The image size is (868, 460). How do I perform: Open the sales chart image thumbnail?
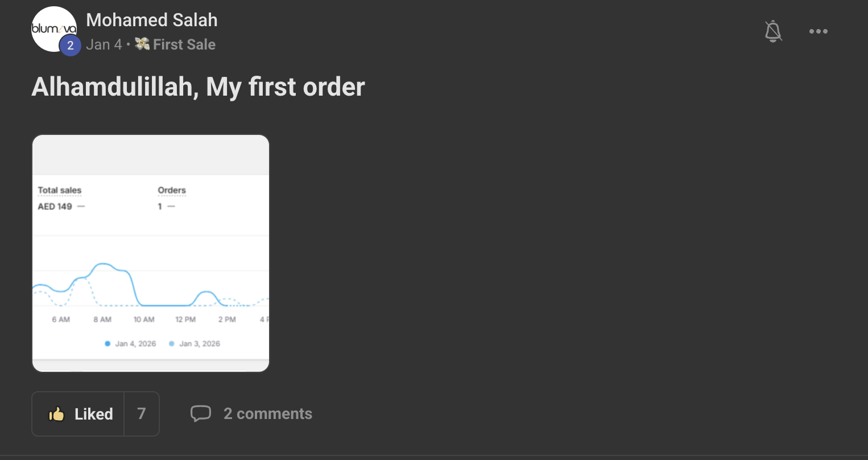150,253
